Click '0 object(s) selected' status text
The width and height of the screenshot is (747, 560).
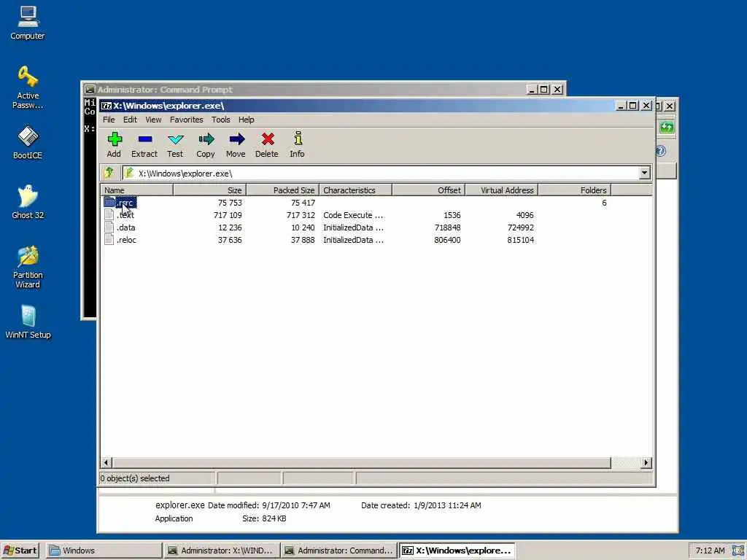point(135,478)
